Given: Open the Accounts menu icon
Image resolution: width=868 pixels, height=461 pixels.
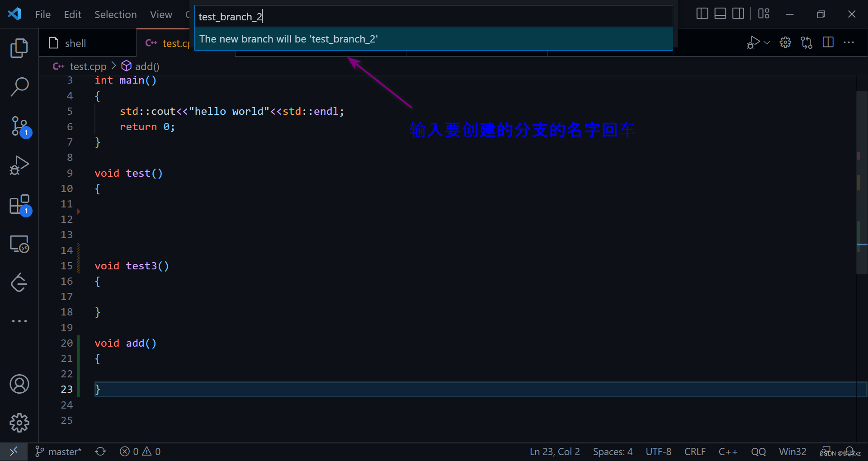Looking at the screenshot, I should coord(19,384).
